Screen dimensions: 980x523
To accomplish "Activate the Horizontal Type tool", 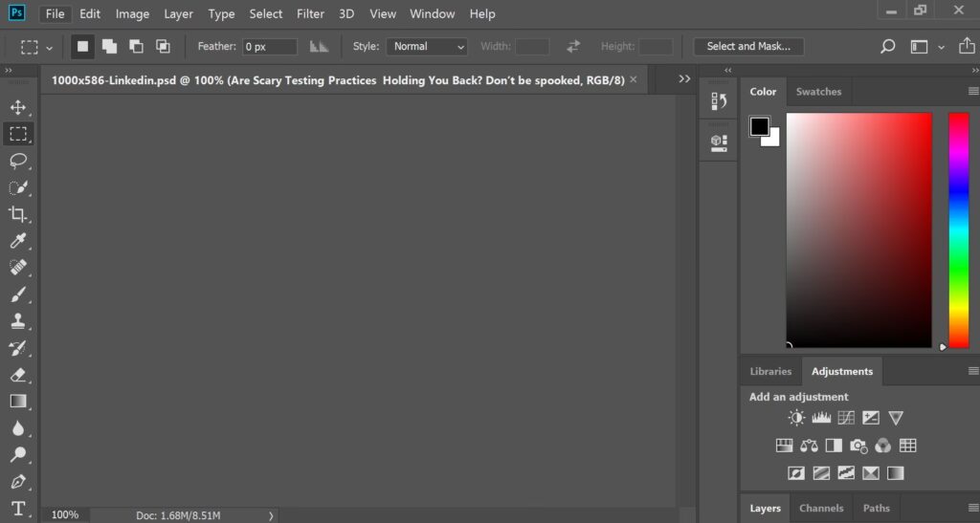I will (x=18, y=508).
